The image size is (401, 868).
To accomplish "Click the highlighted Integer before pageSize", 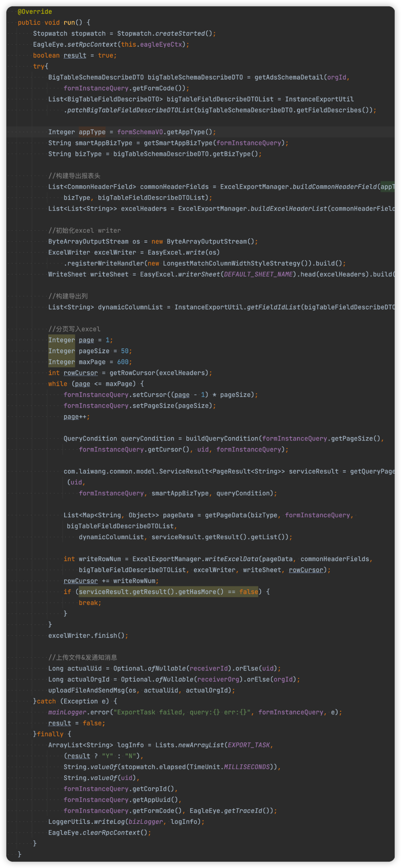I will (61, 351).
